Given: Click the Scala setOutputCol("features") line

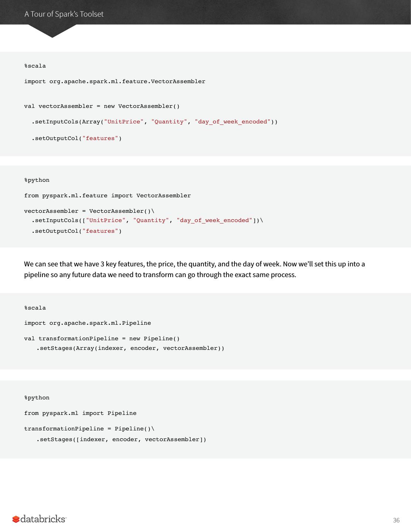Looking at the screenshot, I should (76, 139).
